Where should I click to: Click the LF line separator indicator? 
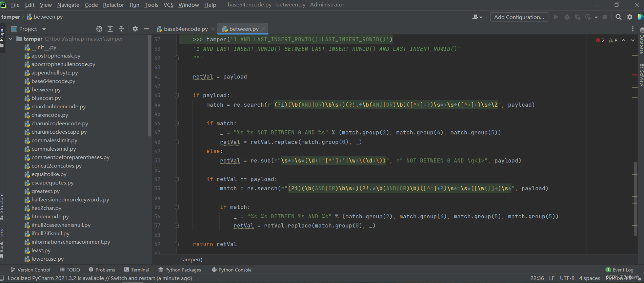[x=552, y=278]
